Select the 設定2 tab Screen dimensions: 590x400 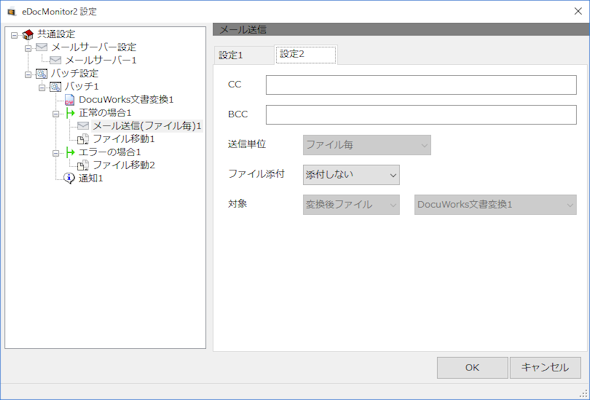306,55
